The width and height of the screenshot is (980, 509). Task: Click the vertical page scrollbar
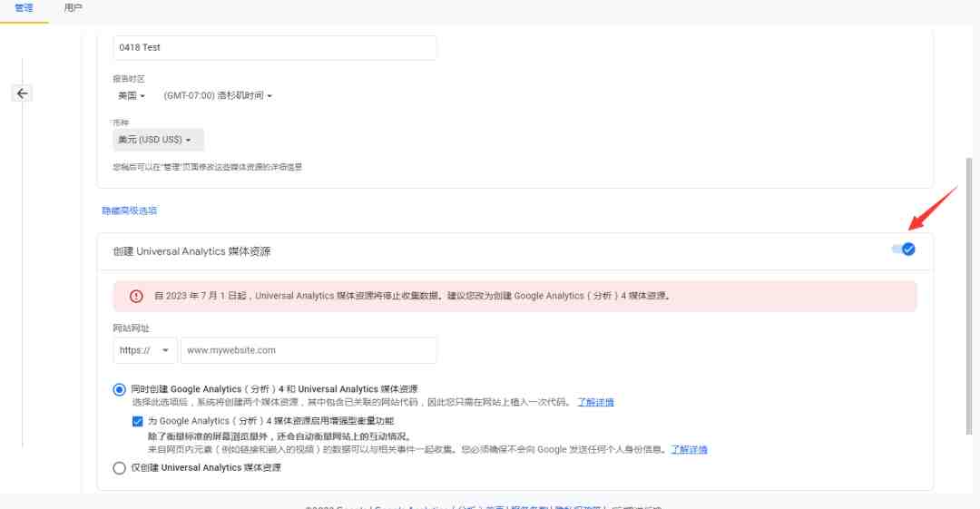coord(969,296)
